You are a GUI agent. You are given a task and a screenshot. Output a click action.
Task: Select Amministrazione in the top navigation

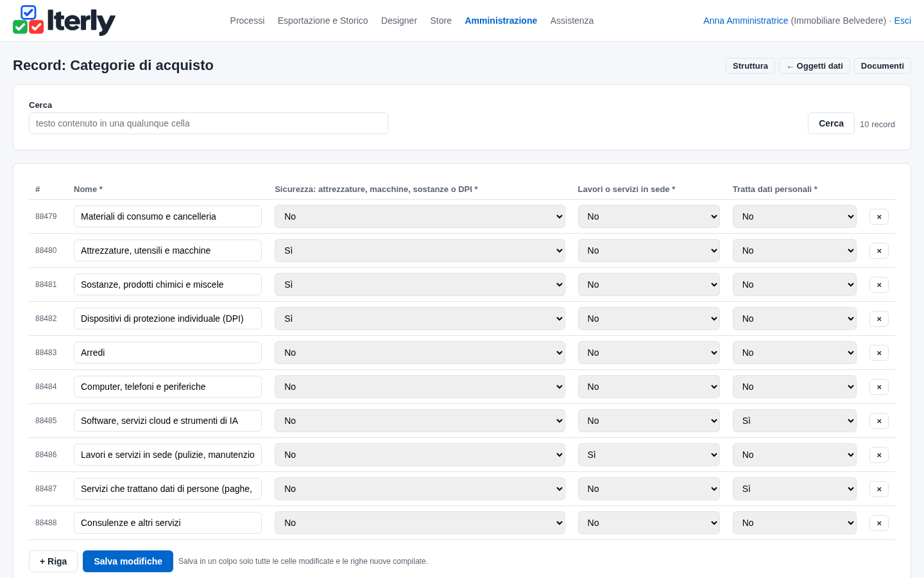(x=501, y=21)
